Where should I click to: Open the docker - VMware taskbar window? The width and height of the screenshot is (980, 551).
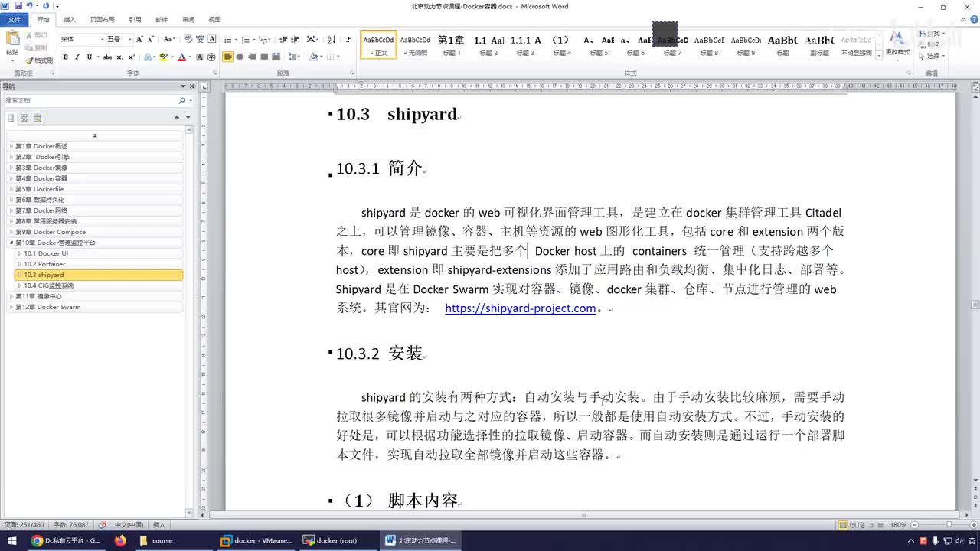coord(256,540)
